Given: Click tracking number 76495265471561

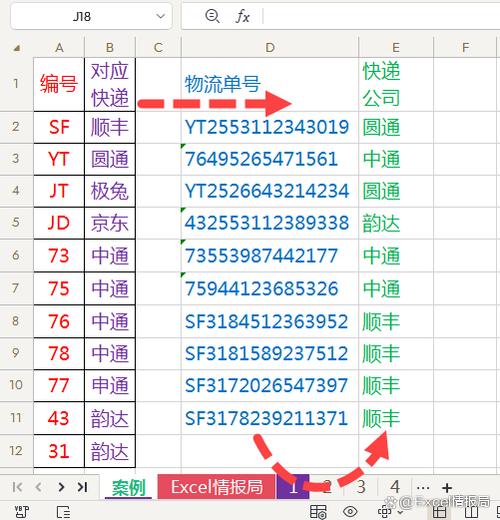Looking at the screenshot, I should 270,159.
